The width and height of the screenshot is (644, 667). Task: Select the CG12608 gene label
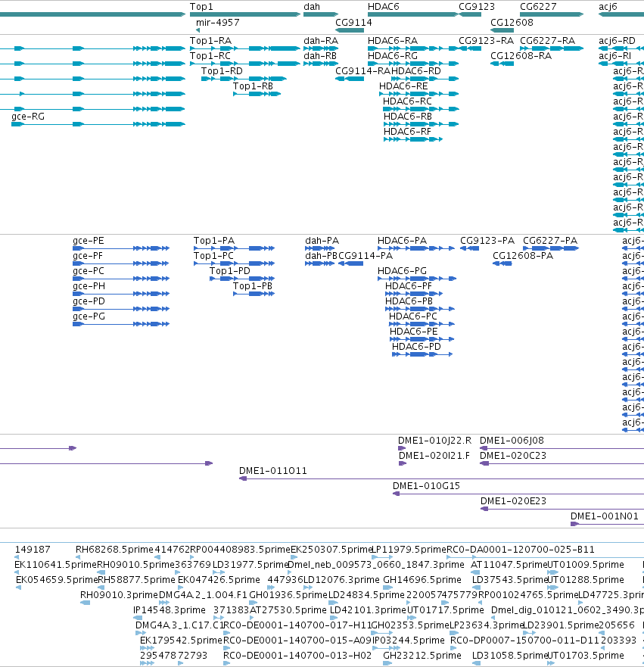tap(512, 23)
